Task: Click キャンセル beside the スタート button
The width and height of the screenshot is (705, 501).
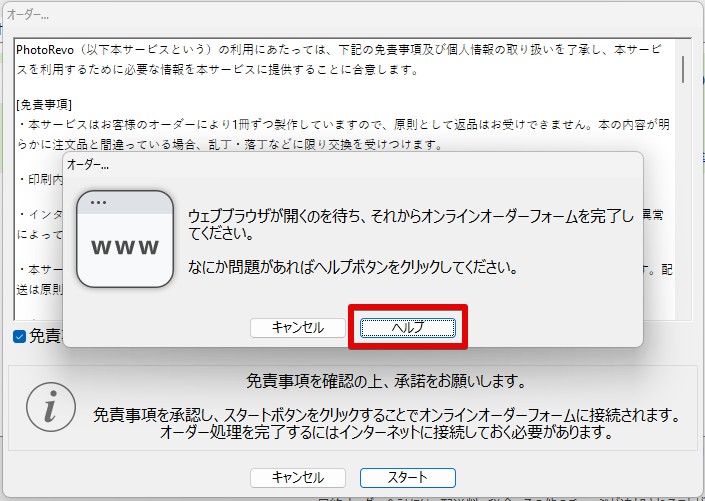Action: coord(297,478)
